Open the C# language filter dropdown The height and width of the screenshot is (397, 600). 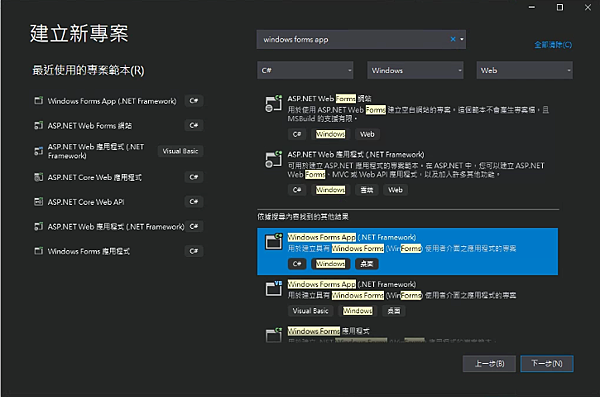pos(305,70)
